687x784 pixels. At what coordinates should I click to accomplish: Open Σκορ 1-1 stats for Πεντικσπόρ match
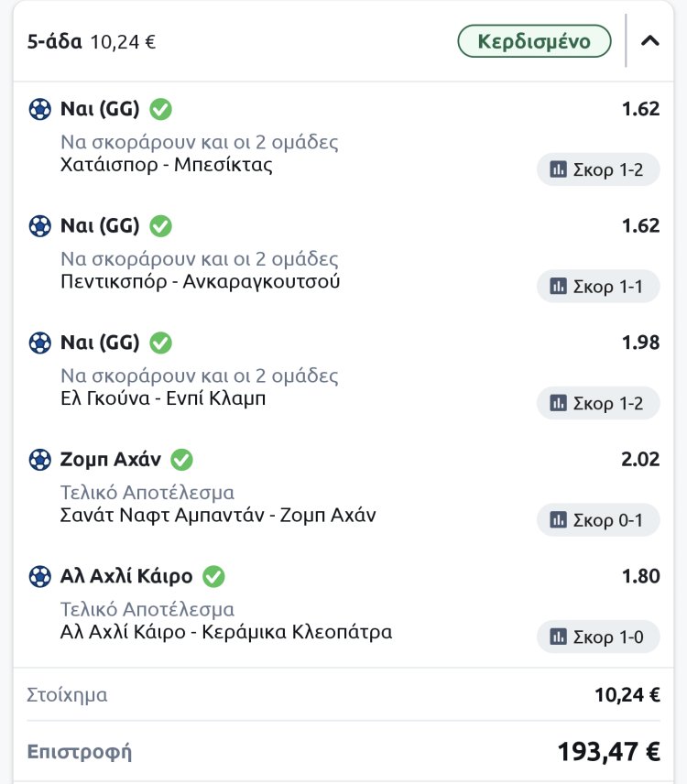(597, 287)
